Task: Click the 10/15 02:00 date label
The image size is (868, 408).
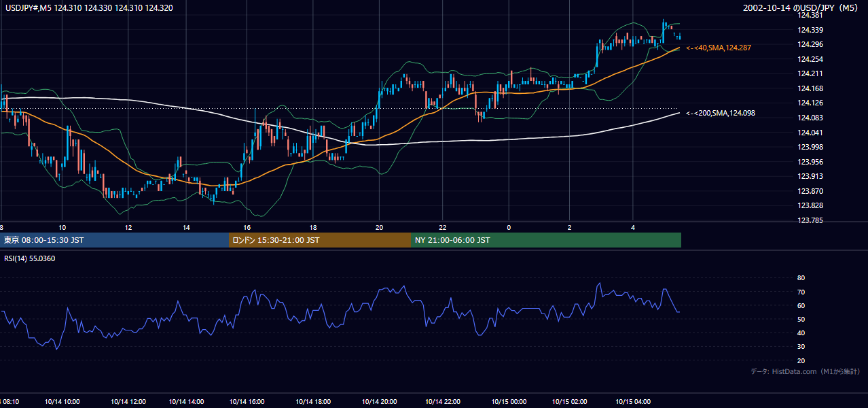Action: (570, 402)
